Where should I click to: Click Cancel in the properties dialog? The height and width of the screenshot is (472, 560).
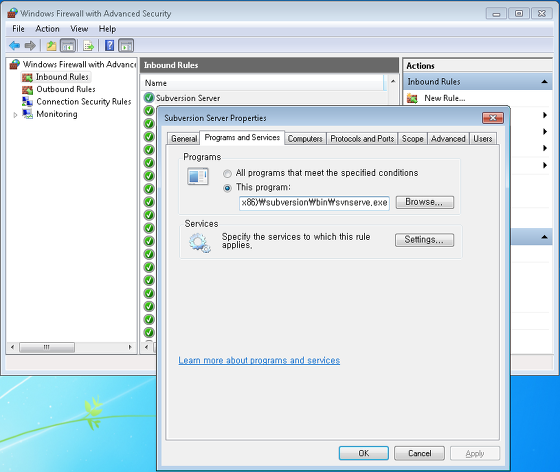click(420, 453)
